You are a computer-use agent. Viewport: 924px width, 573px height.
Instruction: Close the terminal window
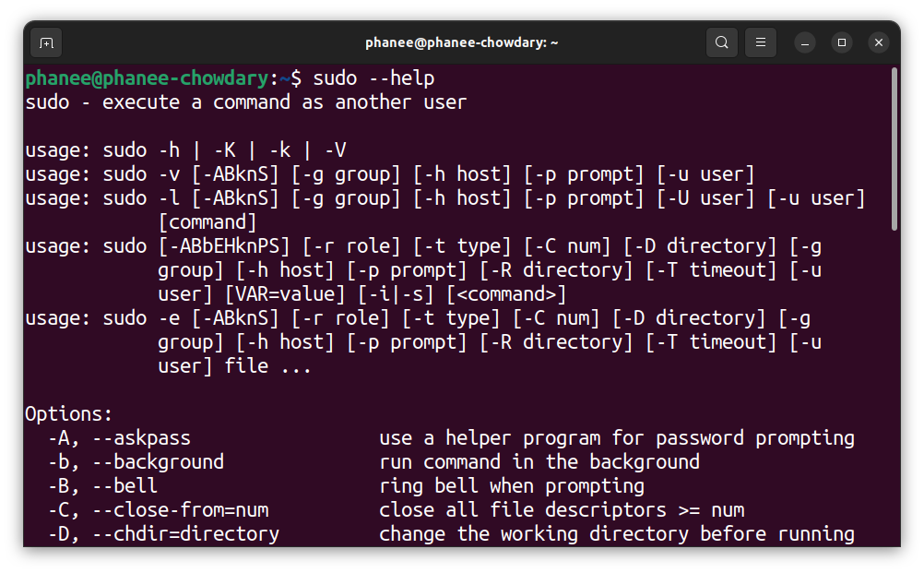[878, 42]
